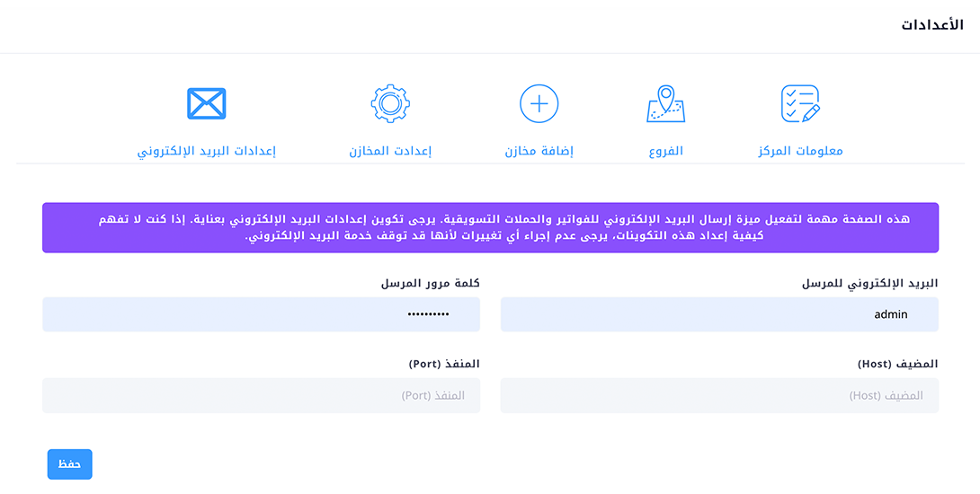
Task: Switch to the الفروع tab label
Action: [666, 151]
